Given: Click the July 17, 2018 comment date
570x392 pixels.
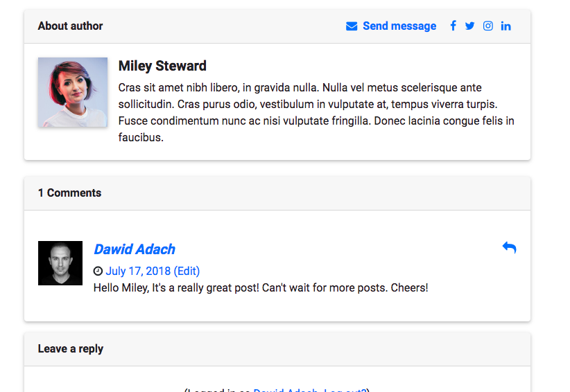Looking at the screenshot, I should [x=138, y=271].
